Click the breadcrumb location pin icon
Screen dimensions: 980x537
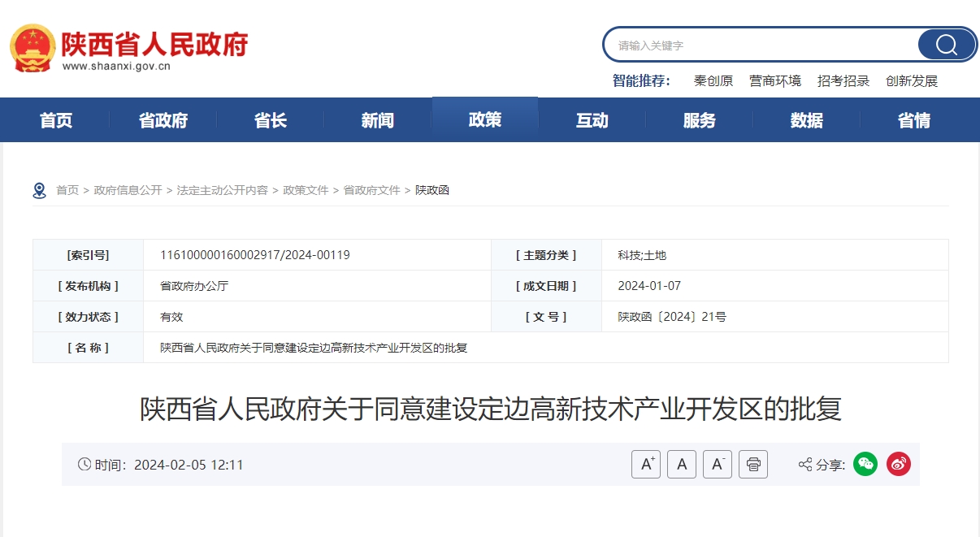coord(39,190)
